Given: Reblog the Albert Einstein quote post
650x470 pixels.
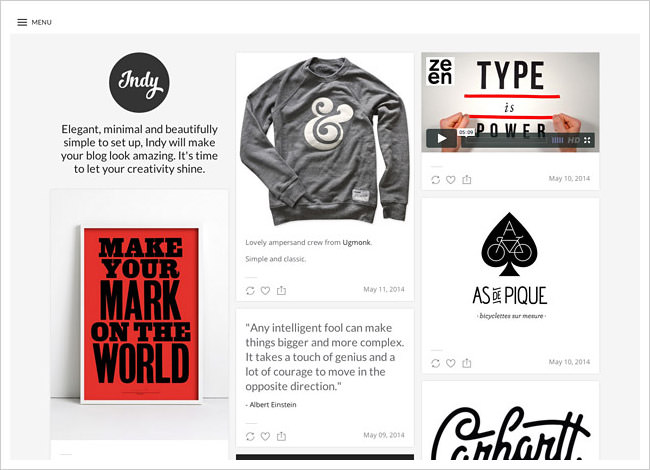Looking at the screenshot, I should (x=250, y=436).
